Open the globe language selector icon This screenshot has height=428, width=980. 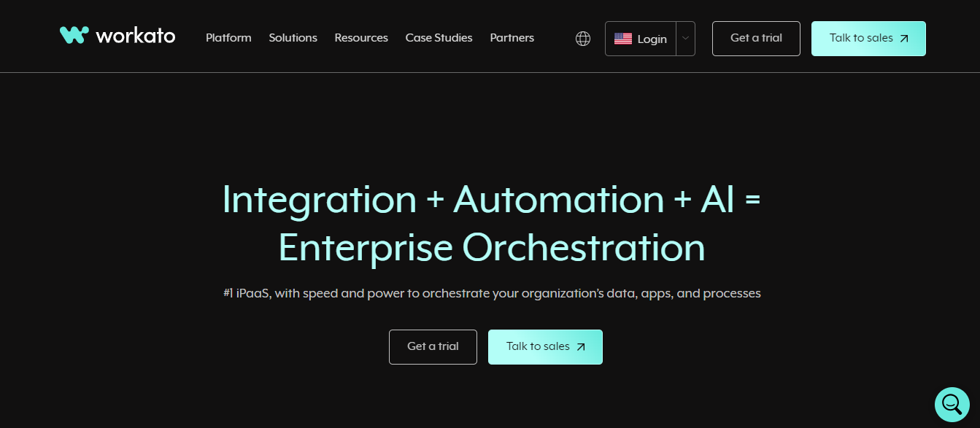[582, 37]
